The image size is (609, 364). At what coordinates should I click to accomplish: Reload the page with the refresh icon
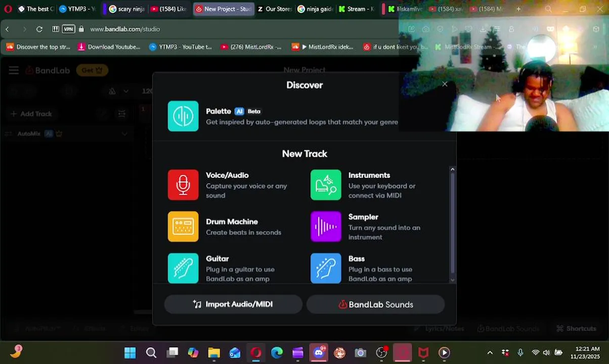[x=39, y=29]
